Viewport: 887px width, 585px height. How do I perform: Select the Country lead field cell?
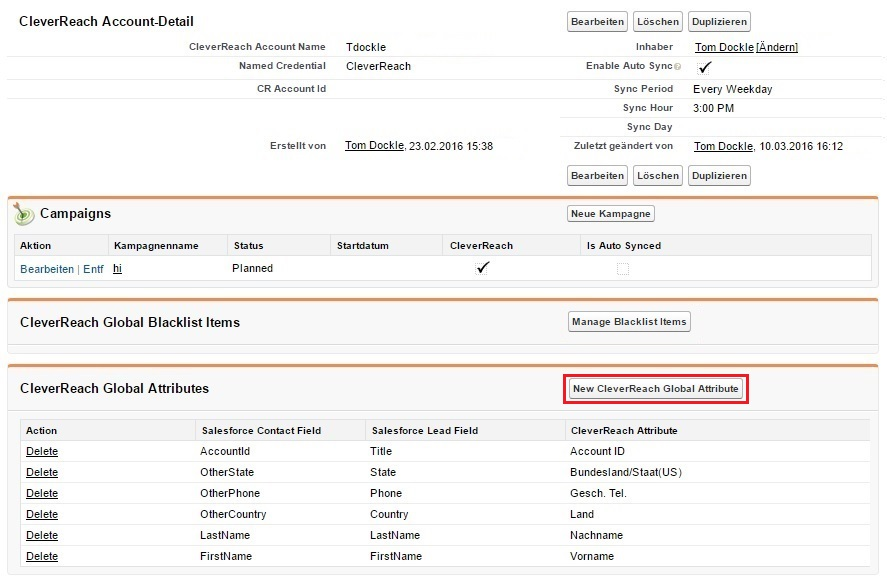pos(389,514)
